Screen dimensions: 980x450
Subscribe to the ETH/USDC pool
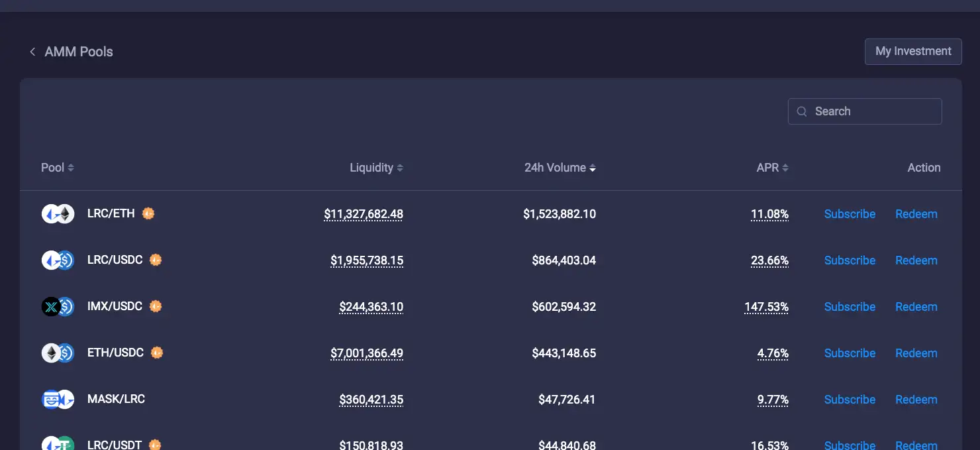coord(850,353)
